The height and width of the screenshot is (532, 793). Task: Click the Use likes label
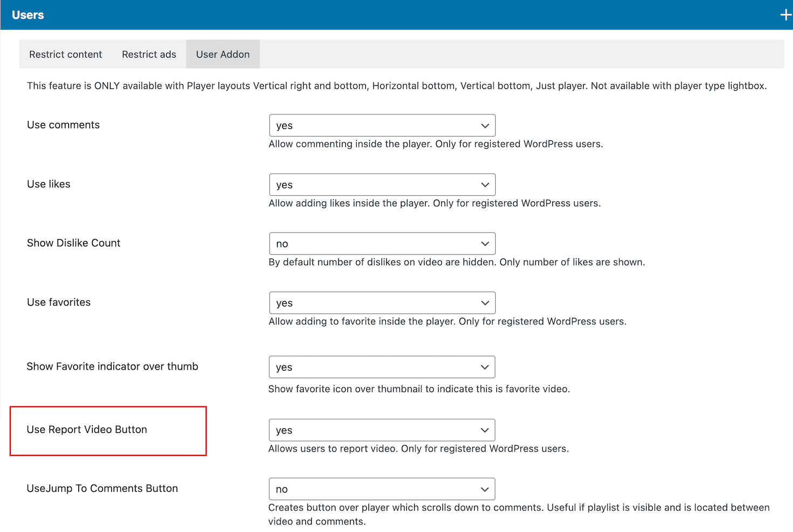tap(49, 185)
